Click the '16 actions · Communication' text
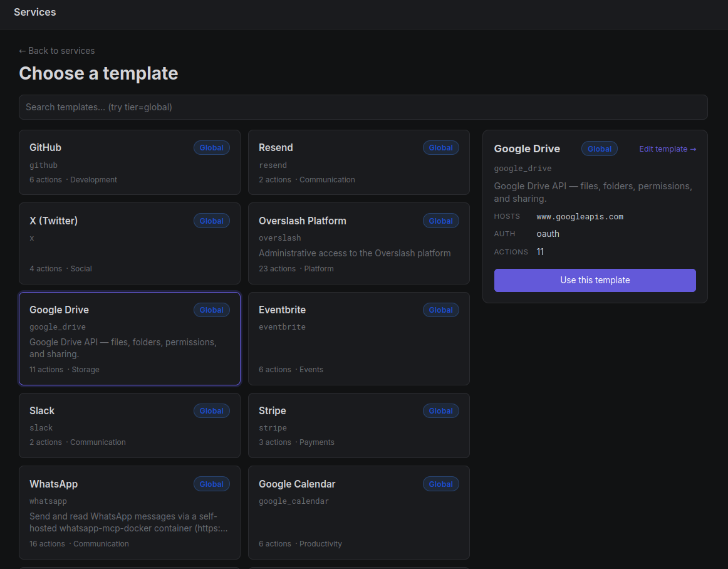 click(80, 544)
